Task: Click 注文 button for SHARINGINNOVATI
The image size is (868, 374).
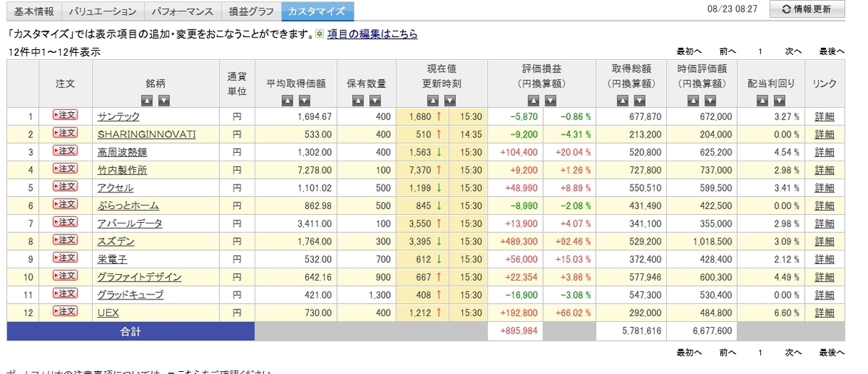Action: click(65, 133)
